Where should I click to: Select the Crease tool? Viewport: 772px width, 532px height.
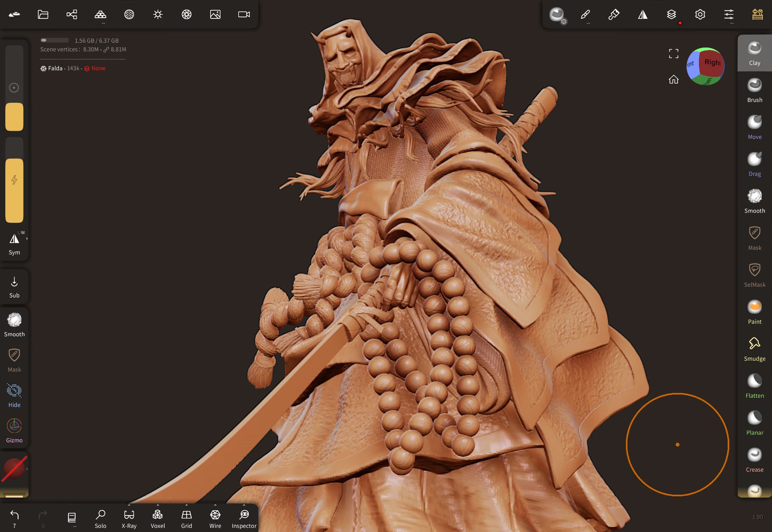[x=754, y=460]
